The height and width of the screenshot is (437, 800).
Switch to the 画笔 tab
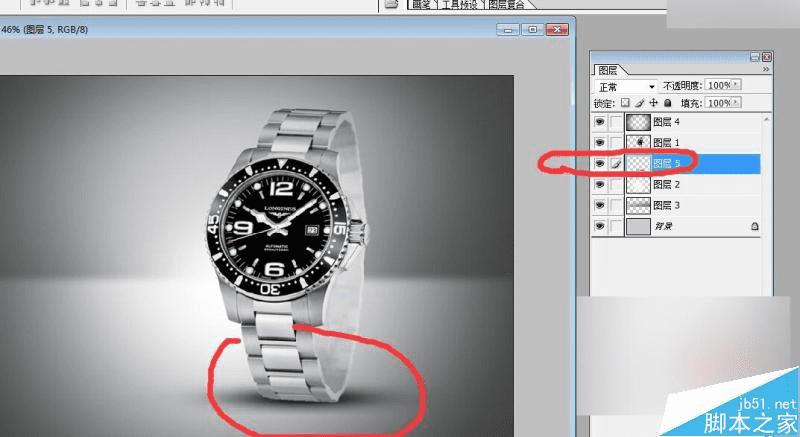[x=421, y=4]
